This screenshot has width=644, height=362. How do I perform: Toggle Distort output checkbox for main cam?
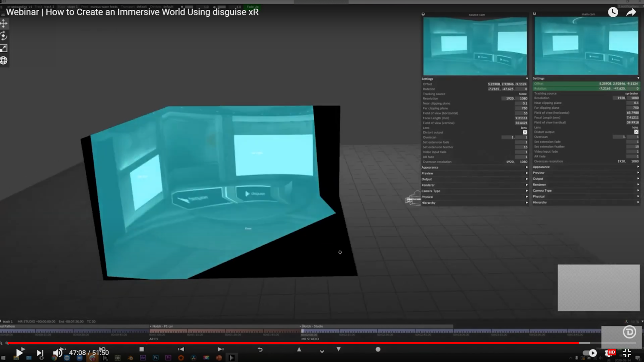(x=636, y=132)
